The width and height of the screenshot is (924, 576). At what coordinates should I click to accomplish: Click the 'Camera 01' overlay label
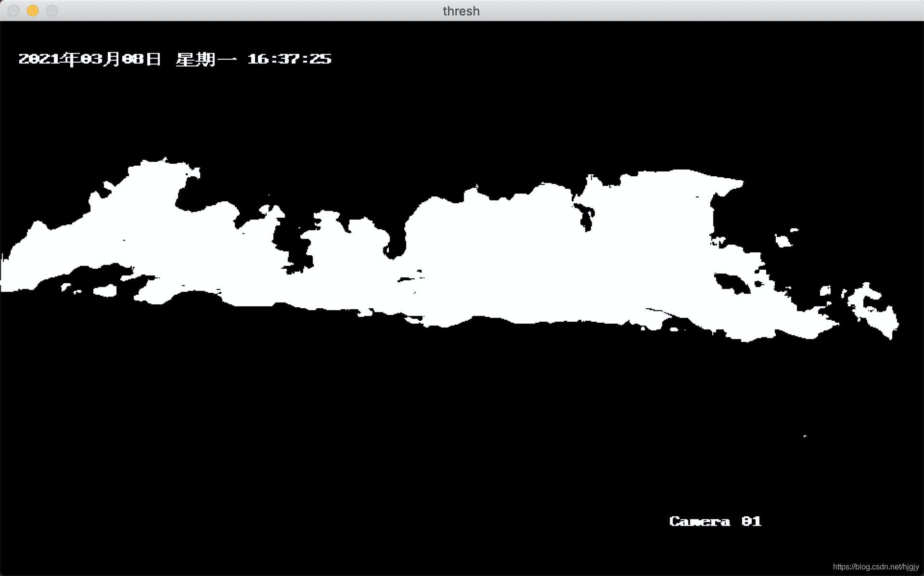[715, 521]
